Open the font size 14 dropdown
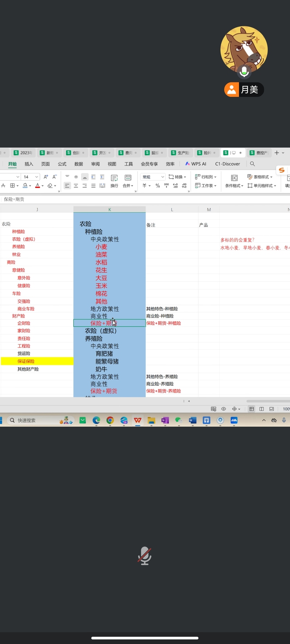This screenshot has height=644, width=290. [x=37, y=177]
